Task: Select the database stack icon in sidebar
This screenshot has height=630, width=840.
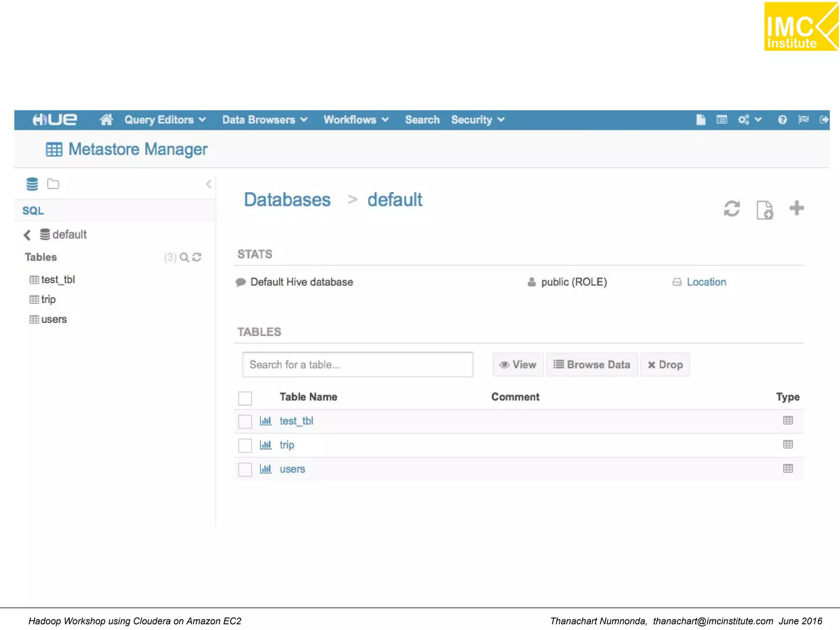Action: 32,184
